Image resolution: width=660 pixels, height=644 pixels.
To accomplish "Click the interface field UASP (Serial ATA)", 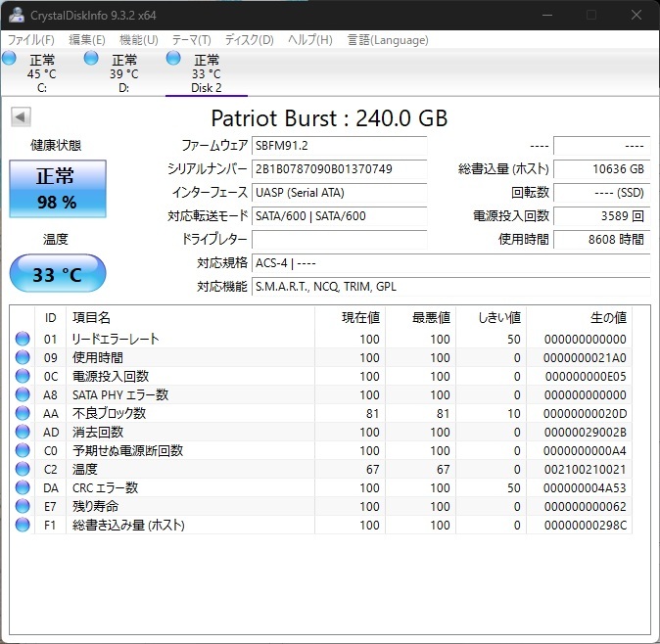I will [x=339, y=193].
